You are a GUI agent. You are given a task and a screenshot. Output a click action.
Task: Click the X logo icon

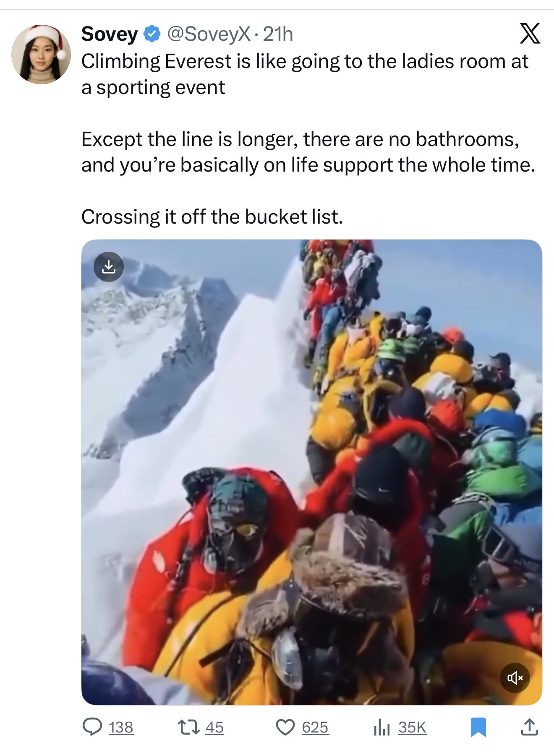(x=530, y=34)
